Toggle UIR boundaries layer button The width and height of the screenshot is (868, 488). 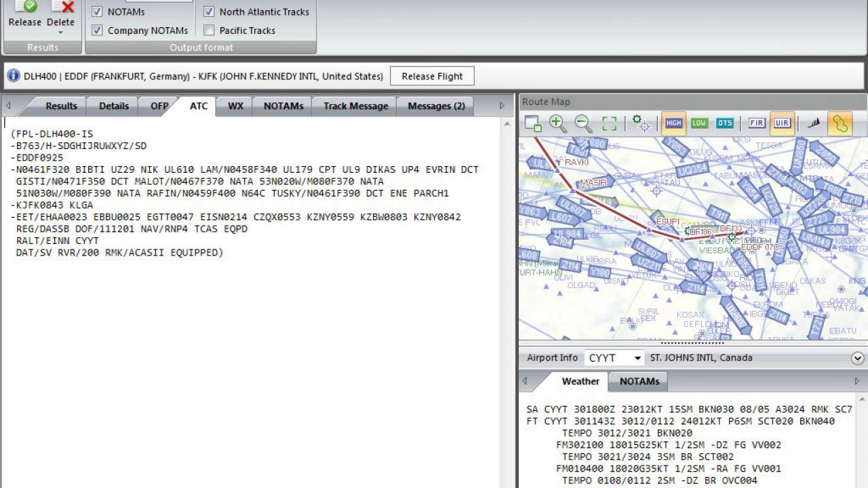pyautogui.click(x=782, y=123)
